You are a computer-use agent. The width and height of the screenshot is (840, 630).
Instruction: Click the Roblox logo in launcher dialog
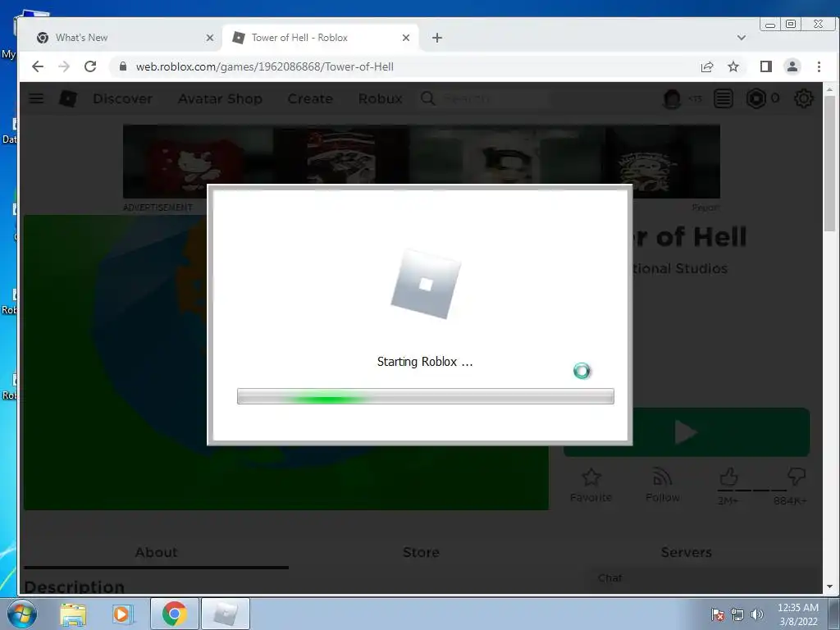pos(426,284)
